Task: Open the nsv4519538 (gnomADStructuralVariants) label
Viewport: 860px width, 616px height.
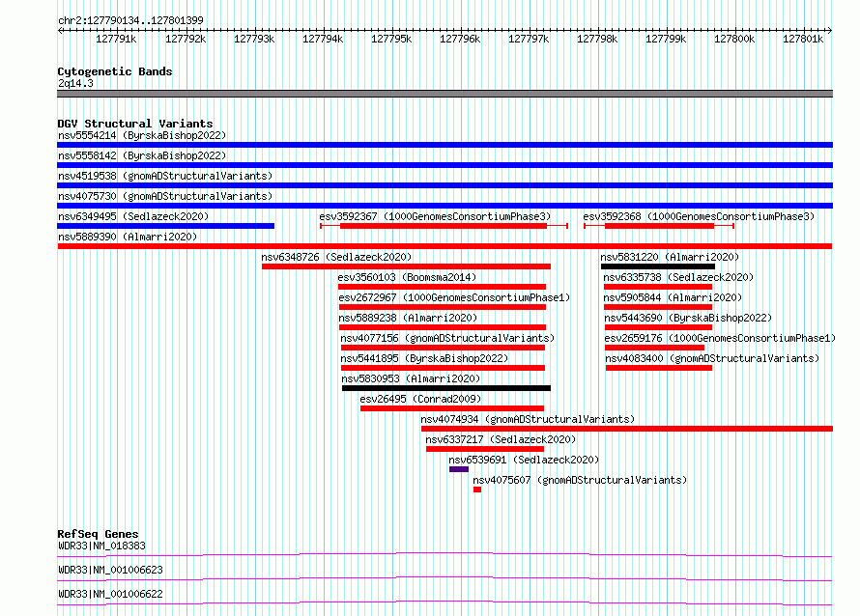Action: pyautogui.click(x=165, y=176)
